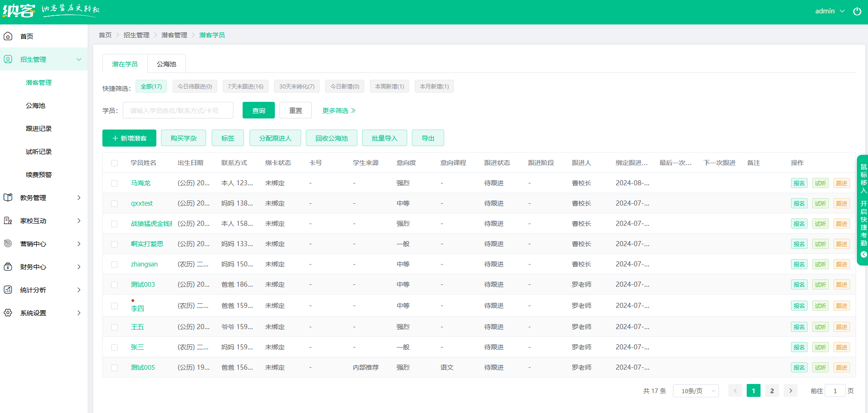Check the row checkbox for qxxtest
This screenshot has height=413, width=868.
click(x=114, y=204)
